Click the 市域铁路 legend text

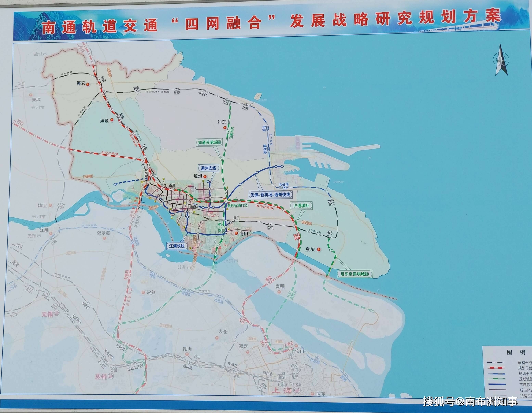click(525, 385)
